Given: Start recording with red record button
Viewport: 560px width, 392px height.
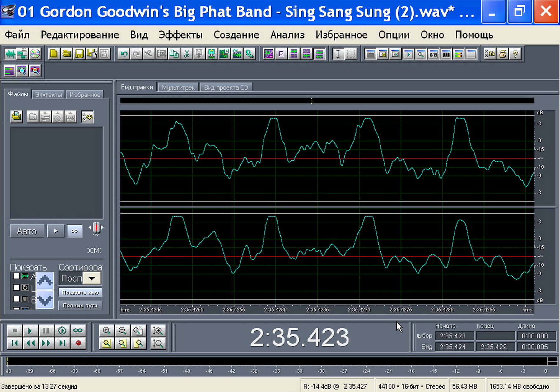Looking at the screenshot, I should point(78,343).
